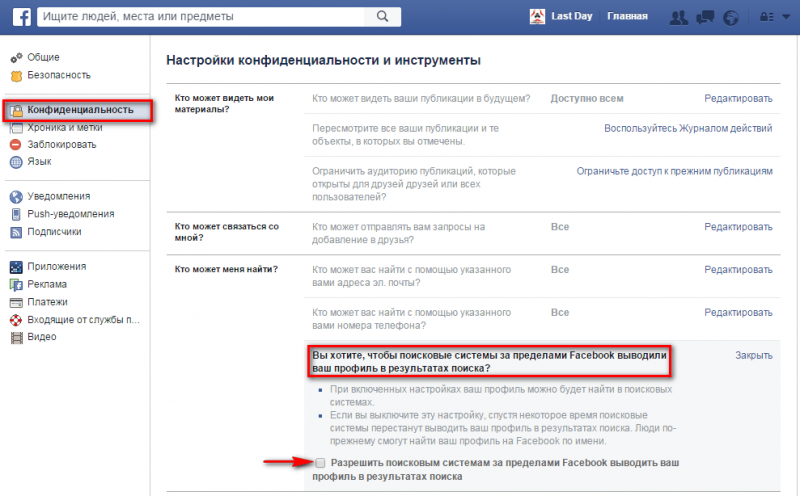Click the globe icon next to Уведомления
The height and width of the screenshot is (496, 800).
point(16,196)
